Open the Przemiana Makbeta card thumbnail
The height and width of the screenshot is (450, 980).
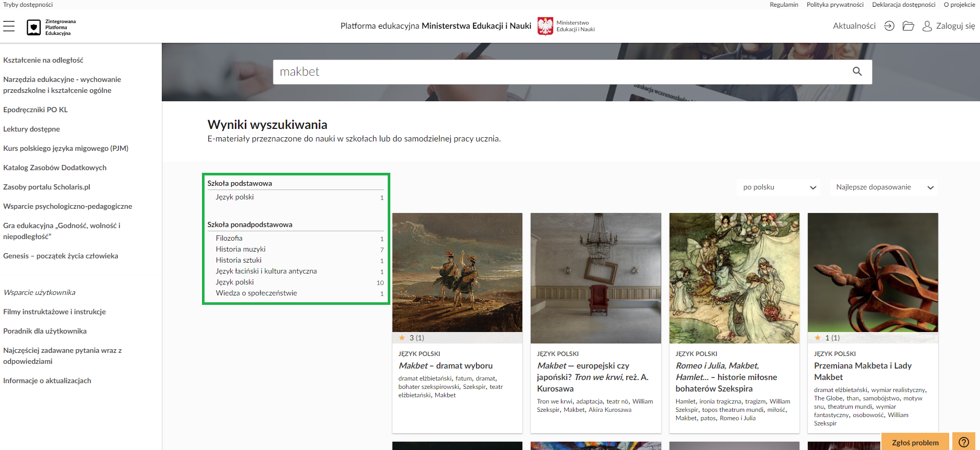point(873,273)
